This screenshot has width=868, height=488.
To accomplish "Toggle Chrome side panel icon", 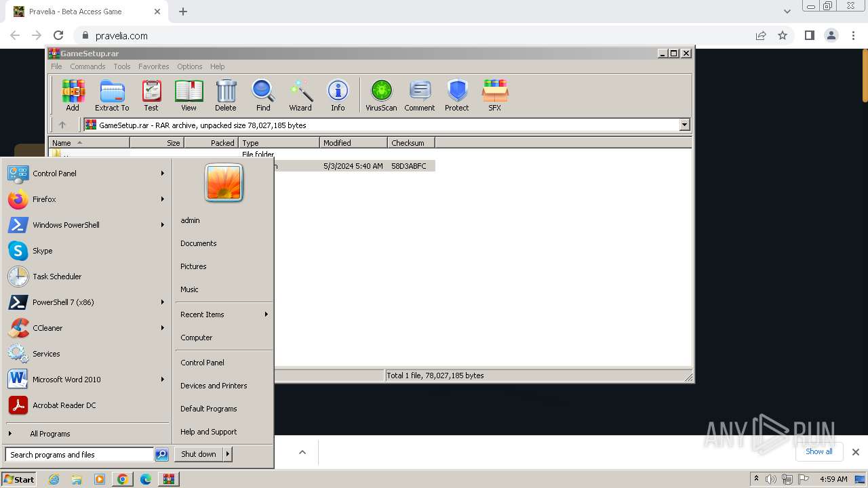I will [x=809, y=35].
